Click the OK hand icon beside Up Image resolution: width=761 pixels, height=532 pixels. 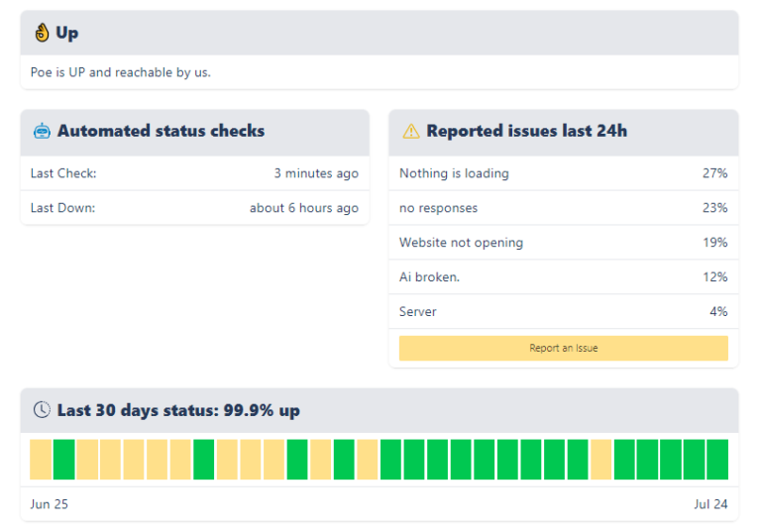pos(41,33)
